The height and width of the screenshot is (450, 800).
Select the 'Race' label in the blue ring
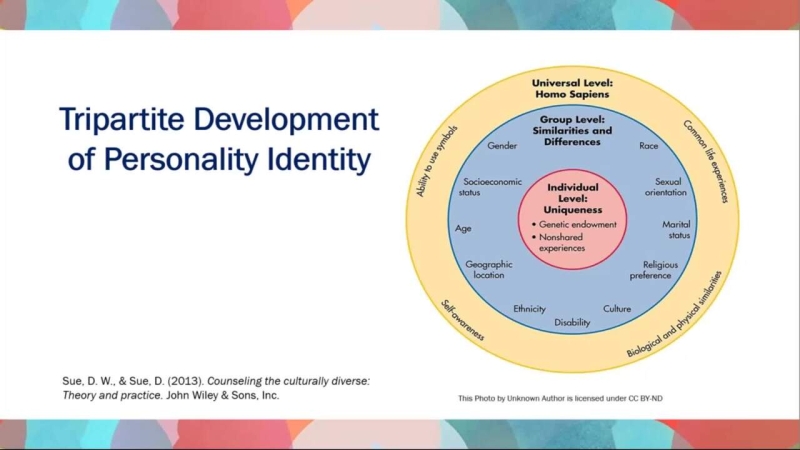[x=648, y=146]
